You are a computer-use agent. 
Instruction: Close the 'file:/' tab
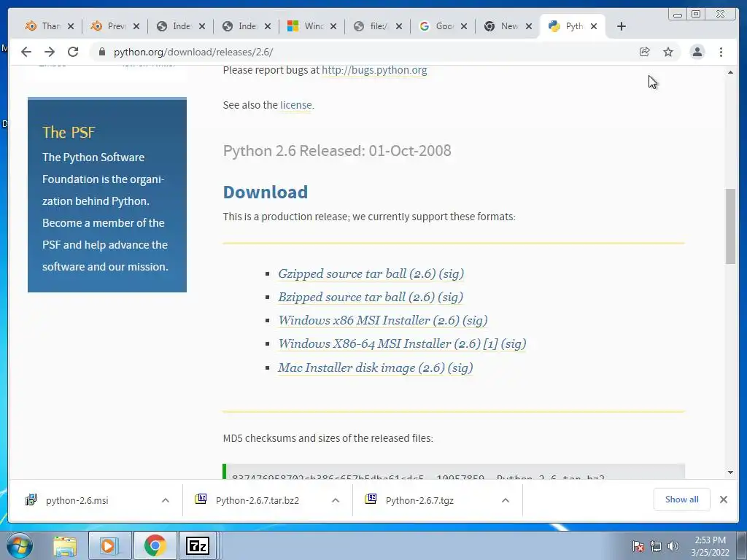(399, 26)
